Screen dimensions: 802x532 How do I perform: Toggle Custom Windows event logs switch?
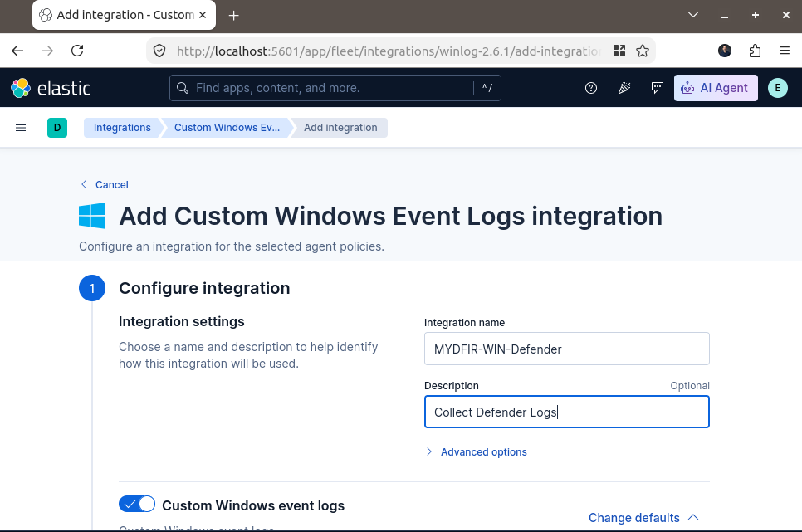pyautogui.click(x=137, y=505)
